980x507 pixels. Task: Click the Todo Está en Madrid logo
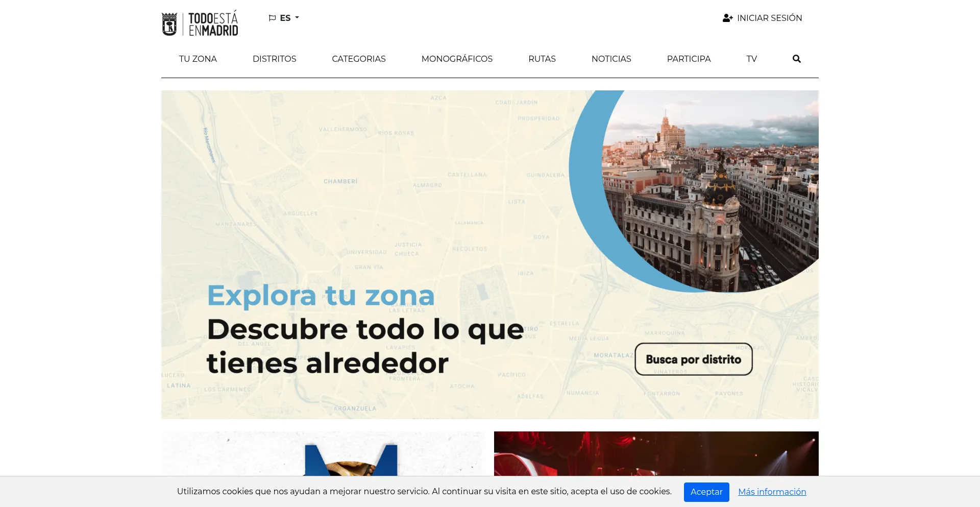[200, 23]
